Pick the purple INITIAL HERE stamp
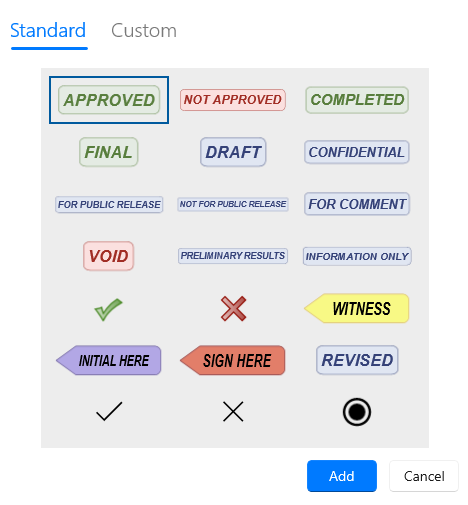 (x=109, y=360)
